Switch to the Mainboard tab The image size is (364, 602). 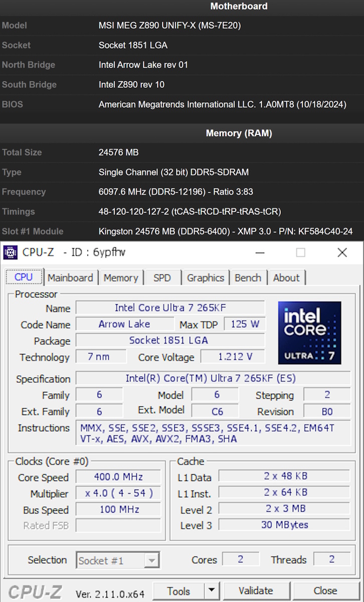pos(70,278)
